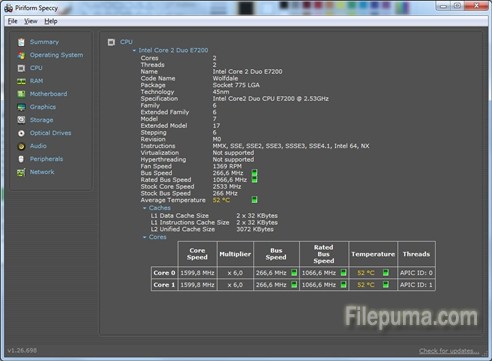Click the APIC ID: 1 cell
Screen dimensions: 492x361
(416, 285)
